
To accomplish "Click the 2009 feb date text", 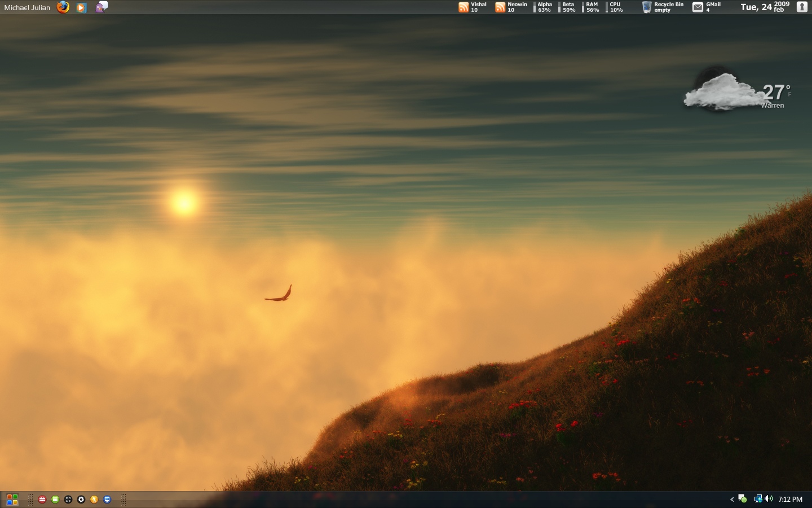I will coord(782,7).
